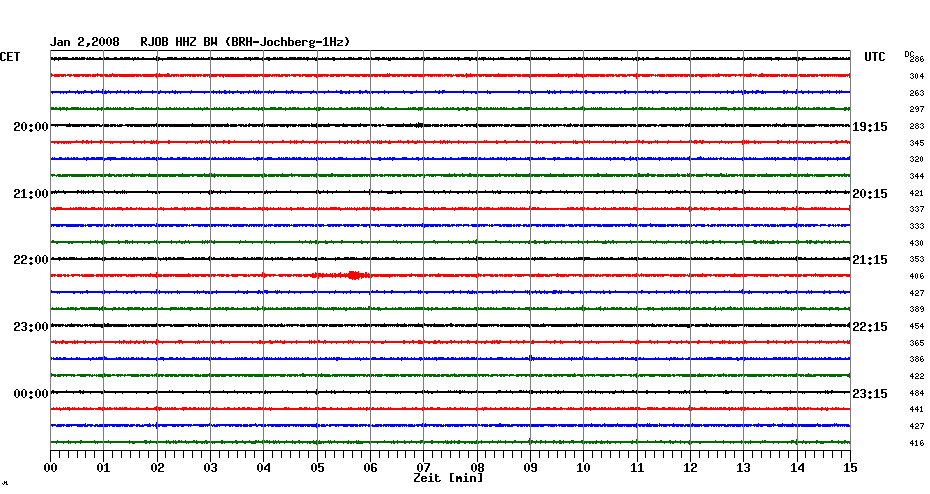930x494 pixels.
Task: Click the DC value '454'
Action: (x=917, y=326)
